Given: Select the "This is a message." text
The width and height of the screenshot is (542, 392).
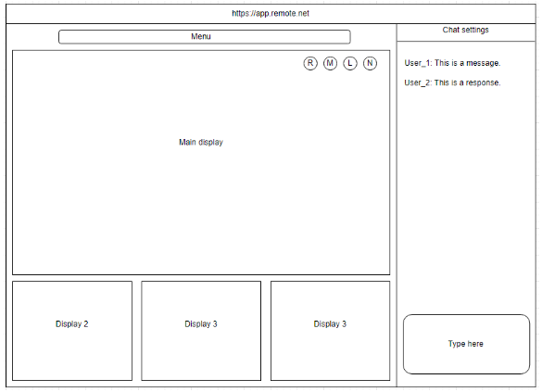Looking at the screenshot, I should (467, 63).
